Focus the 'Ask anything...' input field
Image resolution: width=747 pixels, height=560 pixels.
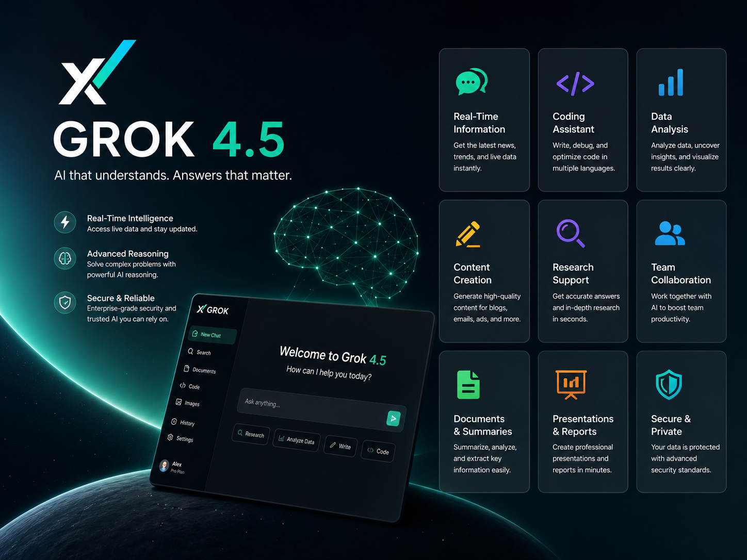321,409
